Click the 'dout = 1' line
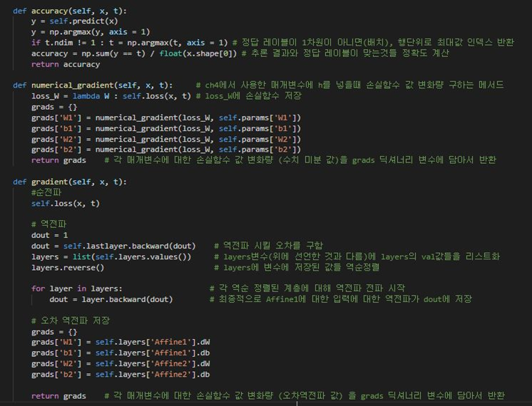This screenshot has width=532, height=406. click(x=49, y=235)
